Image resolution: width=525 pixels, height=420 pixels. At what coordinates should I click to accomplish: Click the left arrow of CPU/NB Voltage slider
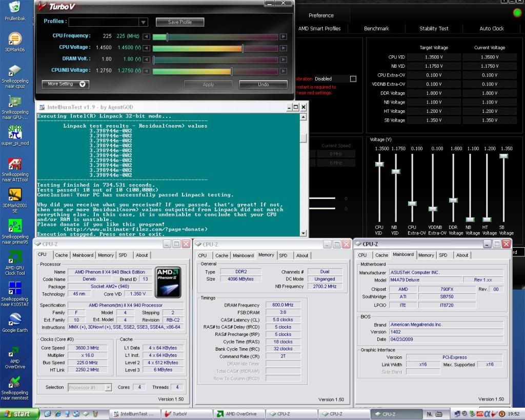point(146,71)
